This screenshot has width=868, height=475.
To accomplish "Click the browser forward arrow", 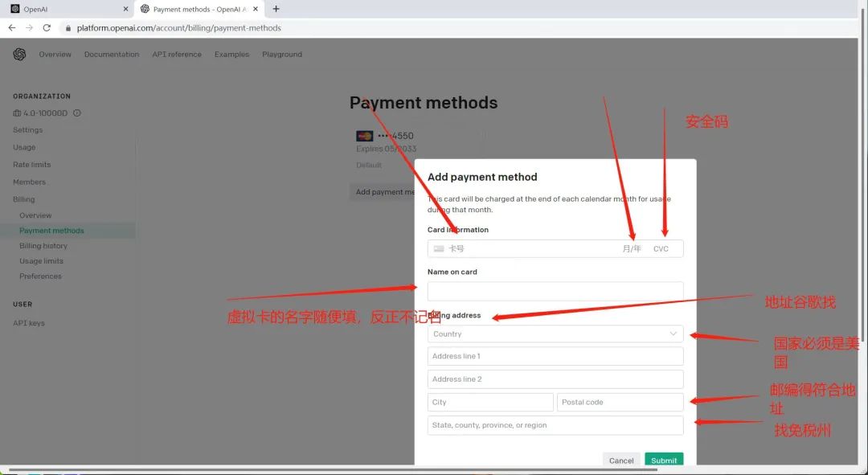I will [x=30, y=27].
